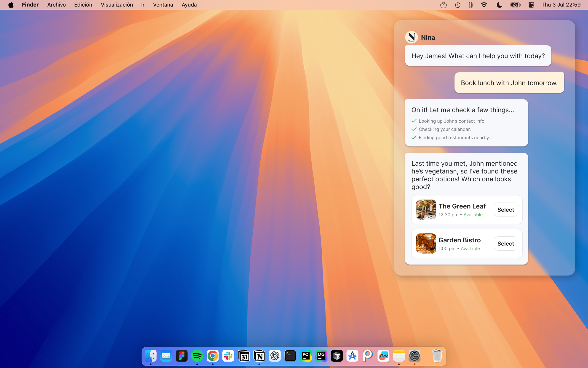This screenshot has height=368, width=588.
Task: Open the Visualización menu
Action: tap(117, 5)
